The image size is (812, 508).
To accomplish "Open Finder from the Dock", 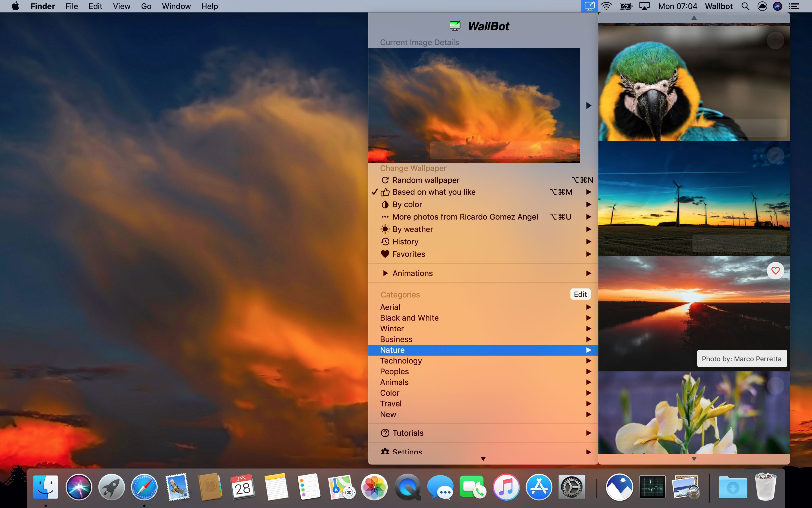I will point(46,487).
